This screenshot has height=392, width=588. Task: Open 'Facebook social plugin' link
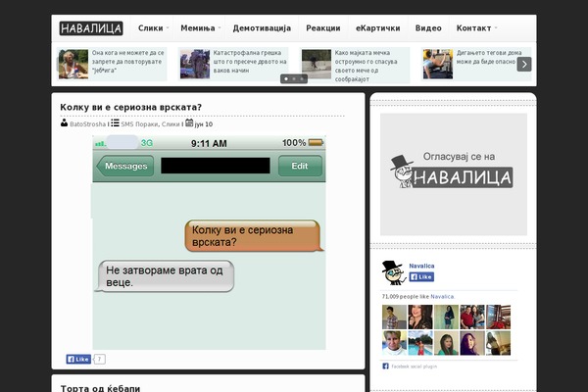click(x=414, y=367)
